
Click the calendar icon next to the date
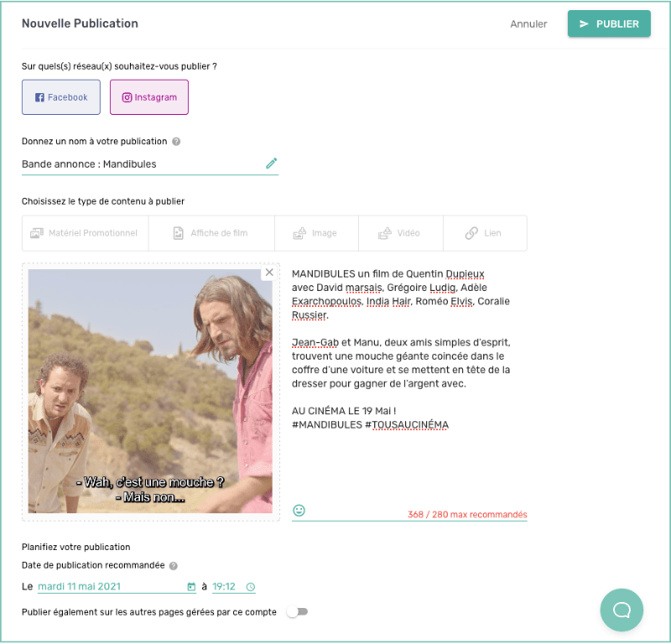coord(191,587)
